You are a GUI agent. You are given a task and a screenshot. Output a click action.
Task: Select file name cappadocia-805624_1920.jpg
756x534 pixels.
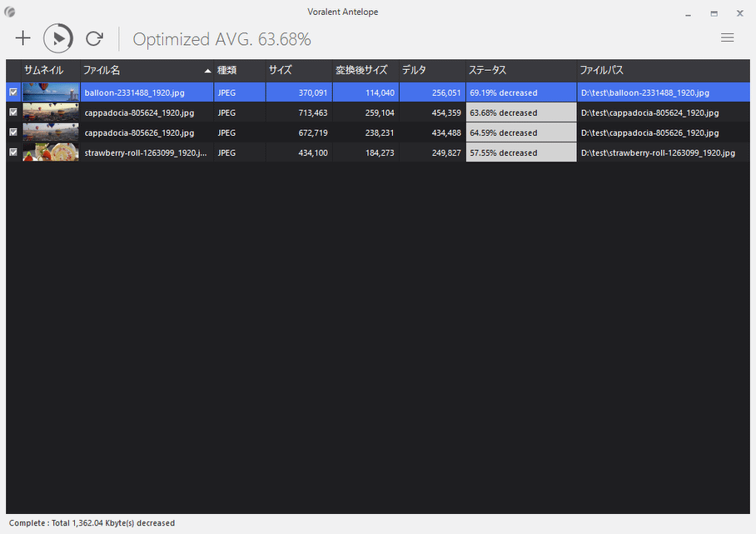(x=139, y=112)
